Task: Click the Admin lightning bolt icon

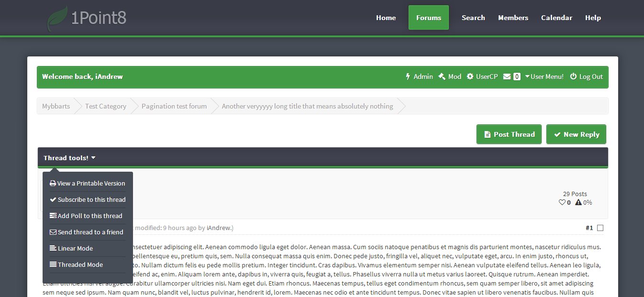Action: (x=408, y=77)
